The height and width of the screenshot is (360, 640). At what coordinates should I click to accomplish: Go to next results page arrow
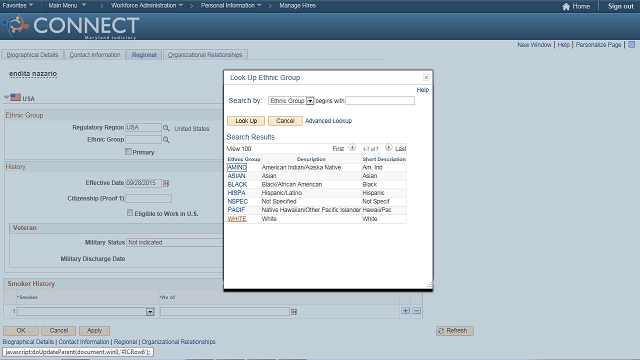coord(389,148)
